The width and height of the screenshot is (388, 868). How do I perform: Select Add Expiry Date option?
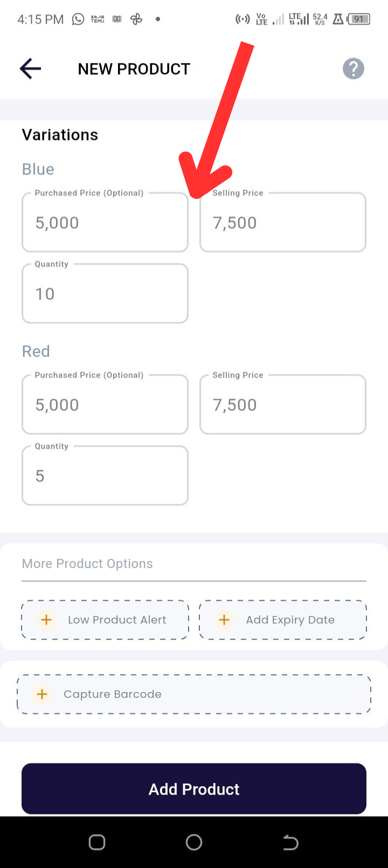(x=283, y=620)
